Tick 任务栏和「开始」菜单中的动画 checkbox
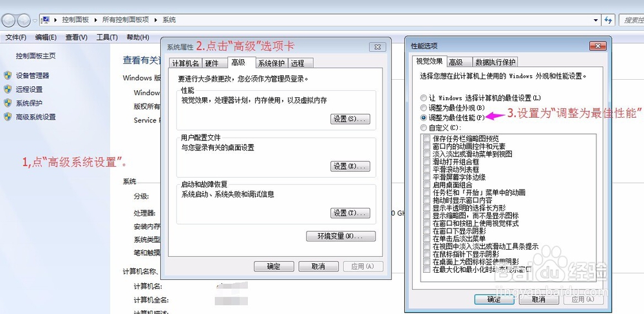644x314 pixels. tap(426, 192)
